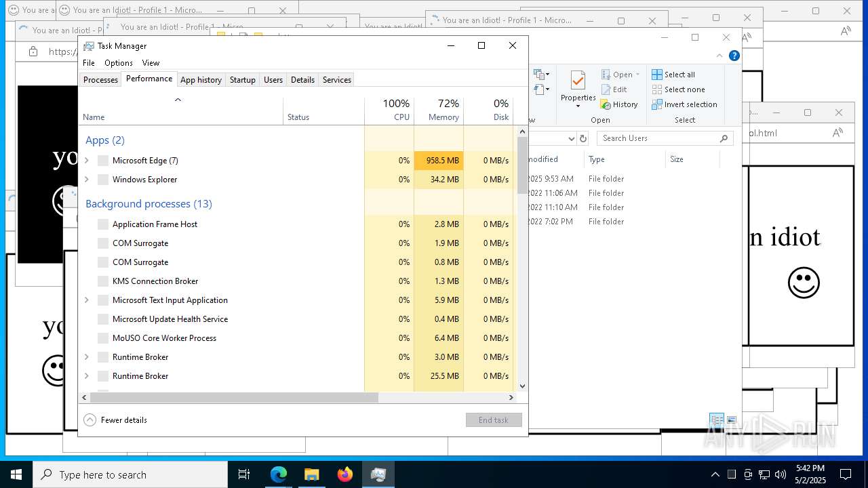Open Task Manager File menu
The height and width of the screenshot is (488, 868).
coord(89,63)
